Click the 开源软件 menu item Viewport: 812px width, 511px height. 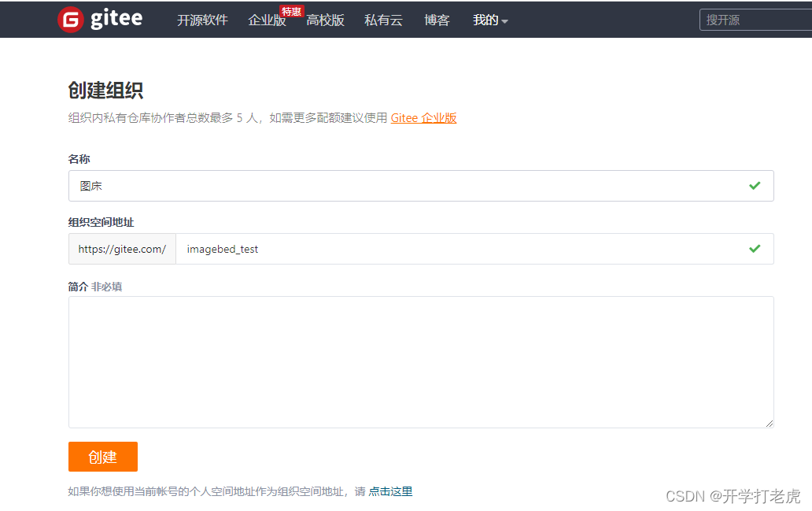pos(202,20)
